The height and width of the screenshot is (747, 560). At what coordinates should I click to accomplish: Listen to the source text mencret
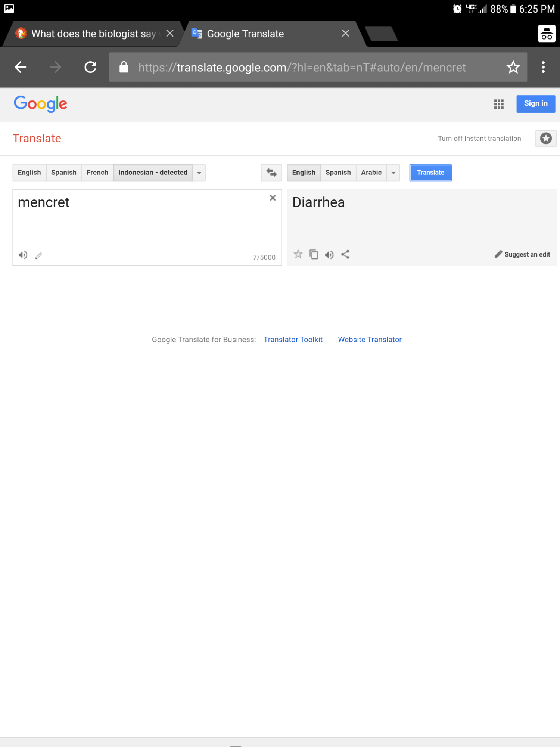(23, 255)
